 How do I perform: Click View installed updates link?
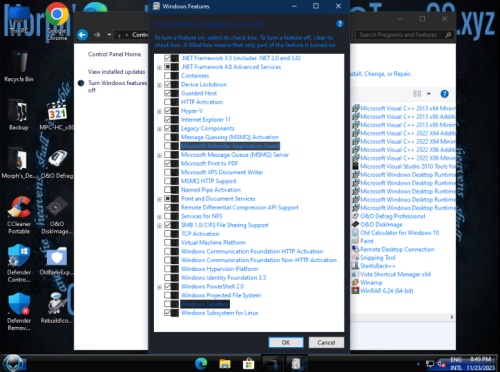[x=116, y=72]
